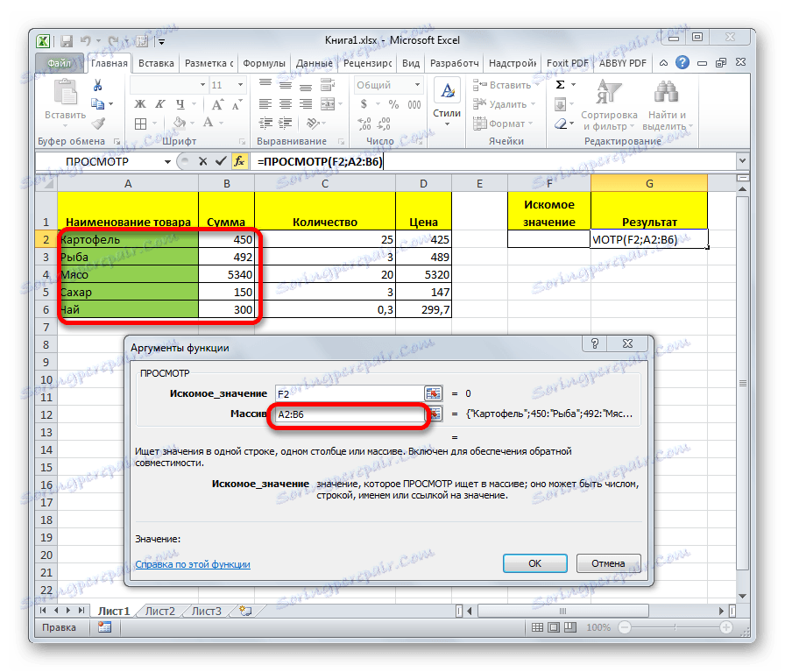Click Отмена in the function arguments dialog
The image size is (785, 672).
tap(608, 563)
